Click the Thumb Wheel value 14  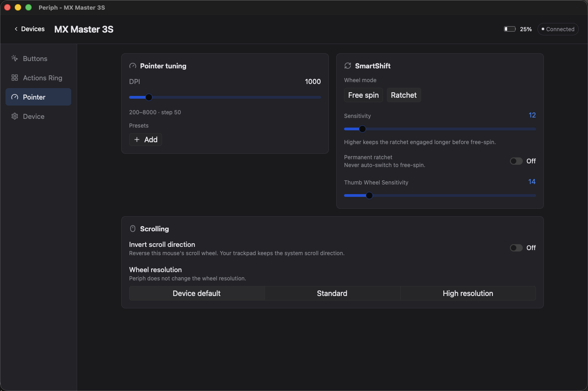click(x=532, y=182)
